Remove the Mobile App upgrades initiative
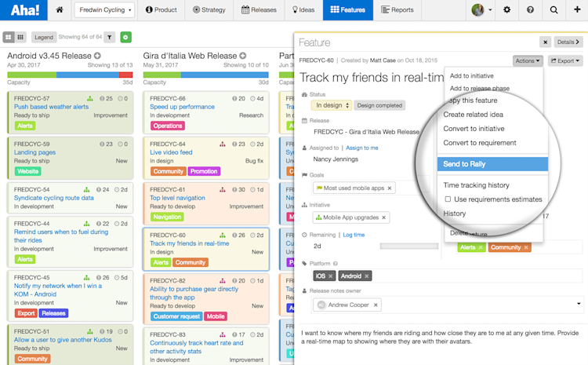The height and width of the screenshot is (365, 588). click(x=383, y=217)
